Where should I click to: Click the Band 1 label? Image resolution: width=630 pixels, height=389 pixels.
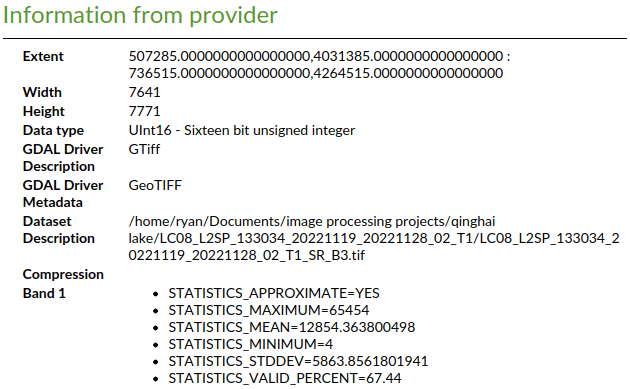[44, 293]
